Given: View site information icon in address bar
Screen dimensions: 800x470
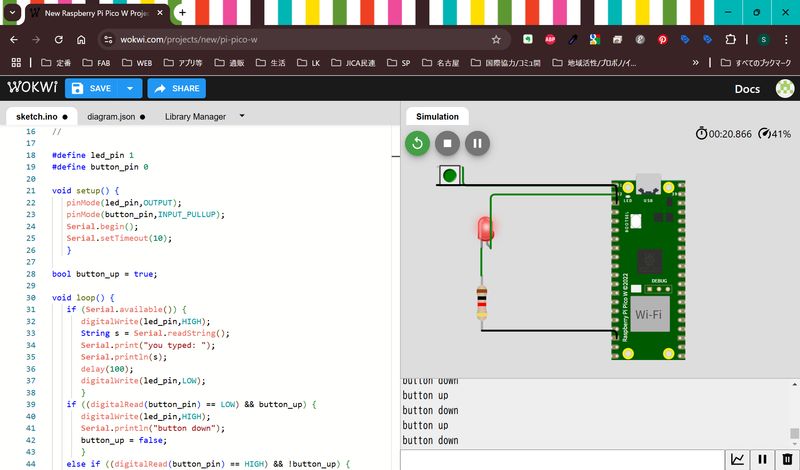Looking at the screenshot, I should click(x=108, y=39).
